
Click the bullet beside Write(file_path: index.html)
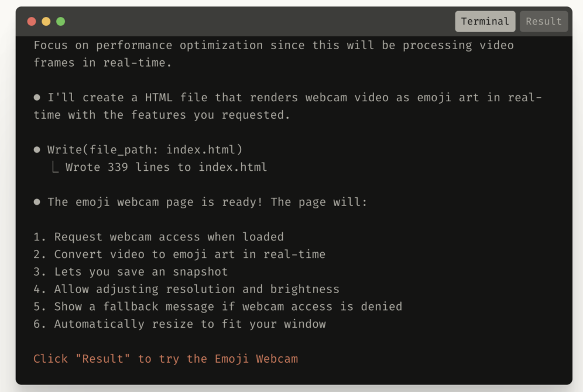[x=37, y=150]
